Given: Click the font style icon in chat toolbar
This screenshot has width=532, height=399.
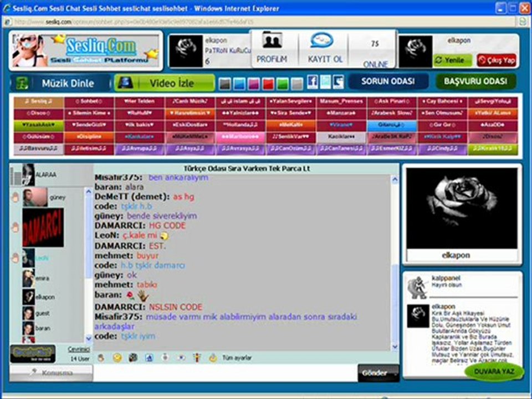Looking at the screenshot, I should pyautogui.click(x=149, y=357).
